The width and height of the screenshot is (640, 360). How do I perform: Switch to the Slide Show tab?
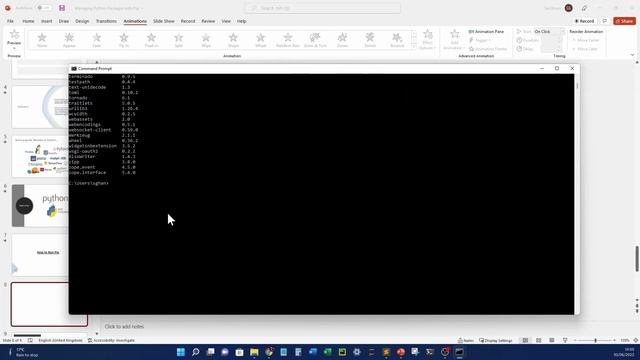tap(164, 21)
